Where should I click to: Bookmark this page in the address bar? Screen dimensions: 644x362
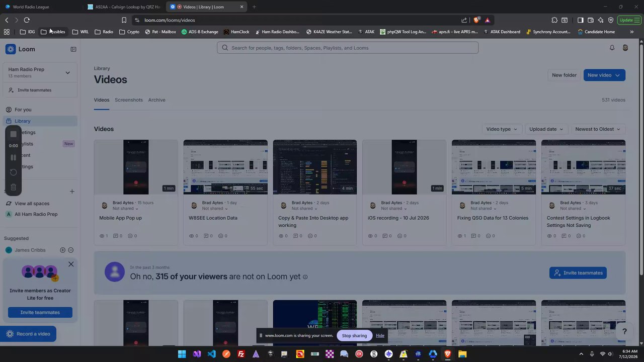click(124, 20)
